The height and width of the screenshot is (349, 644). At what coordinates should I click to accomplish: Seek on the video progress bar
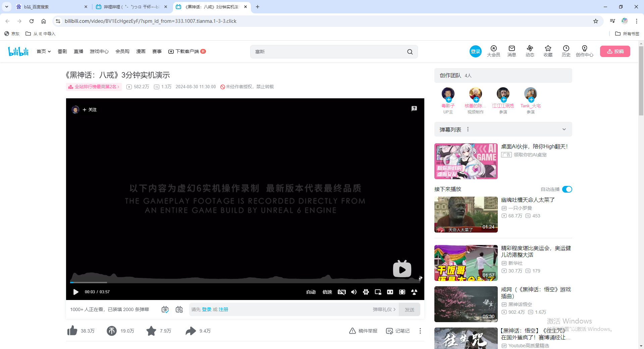[x=245, y=283]
